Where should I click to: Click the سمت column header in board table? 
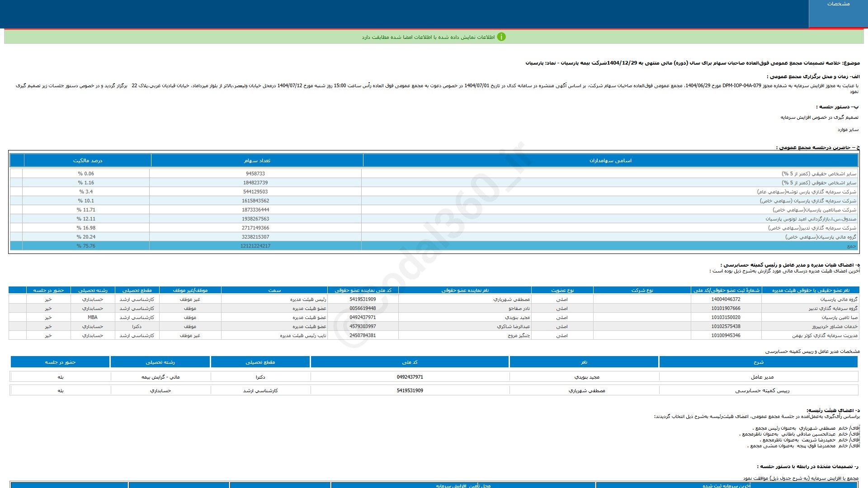click(x=274, y=290)
